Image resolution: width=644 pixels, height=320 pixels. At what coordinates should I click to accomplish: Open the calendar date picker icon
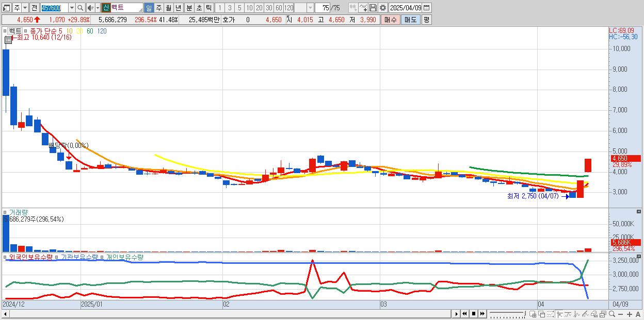tap(427, 8)
